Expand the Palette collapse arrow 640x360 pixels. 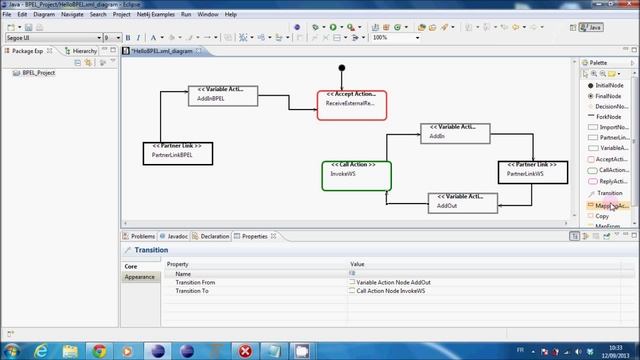pos(633,63)
